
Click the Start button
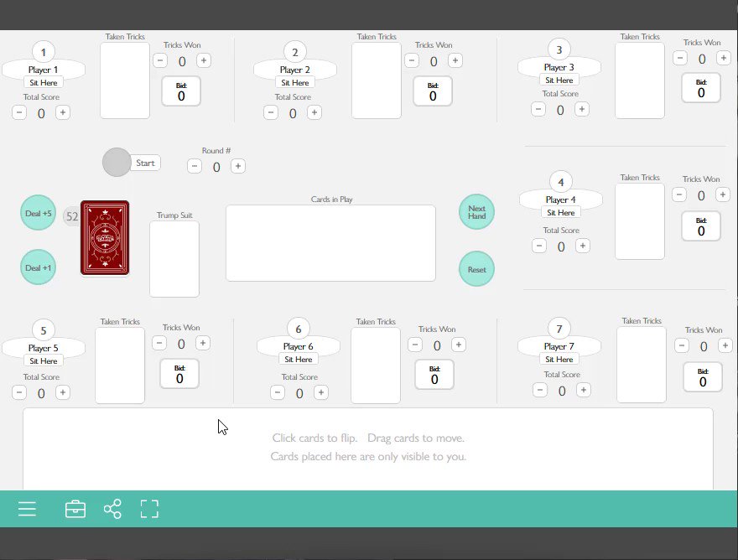point(145,163)
